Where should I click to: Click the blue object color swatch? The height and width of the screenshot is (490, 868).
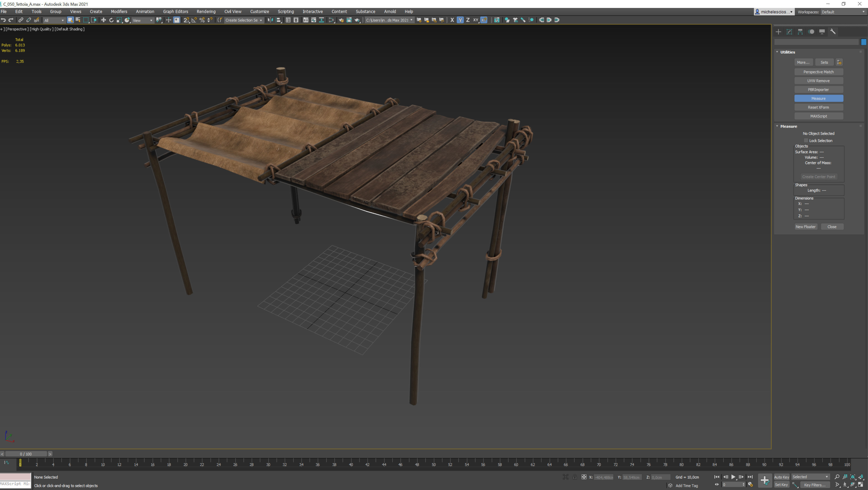(x=864, y=42)
